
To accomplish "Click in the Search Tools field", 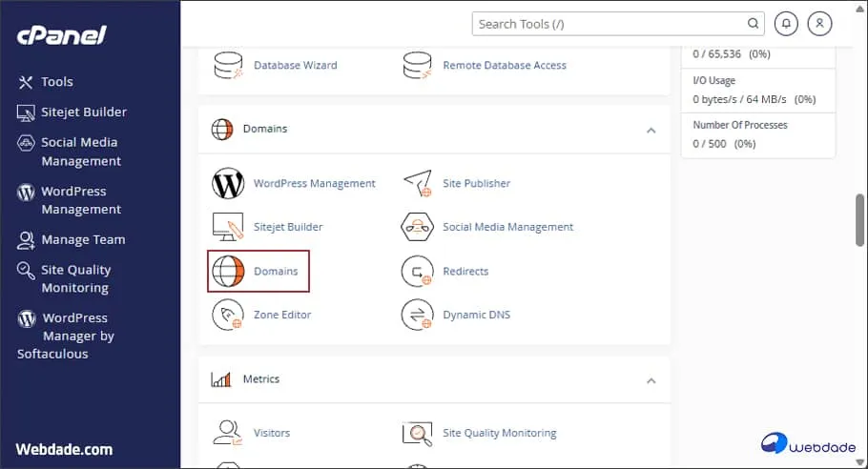I will coord(610,24).
